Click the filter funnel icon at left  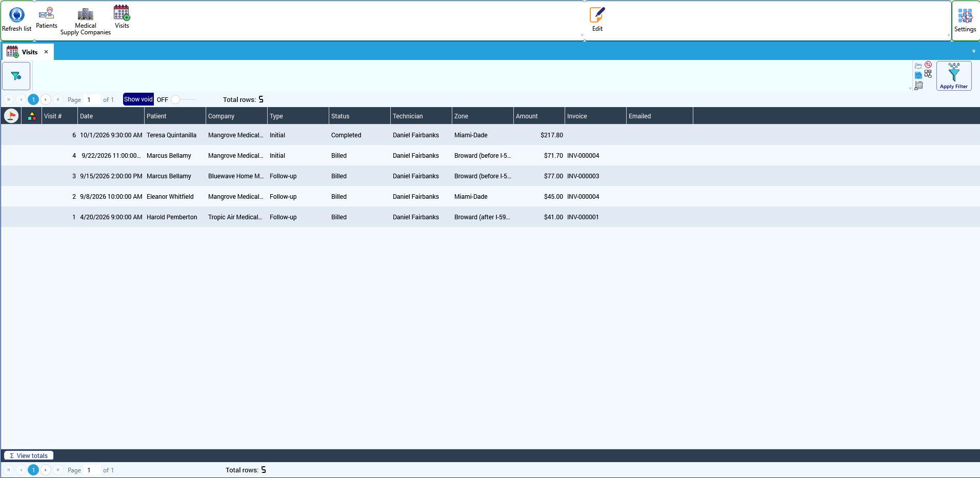click(16, 76)
